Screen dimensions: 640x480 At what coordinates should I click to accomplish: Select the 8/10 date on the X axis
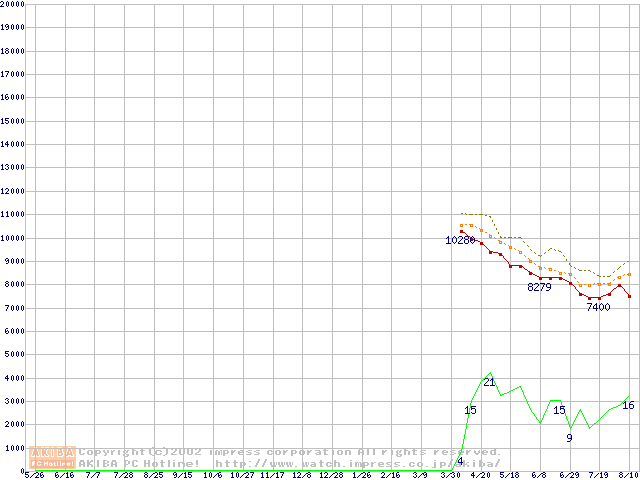[628, 476]
